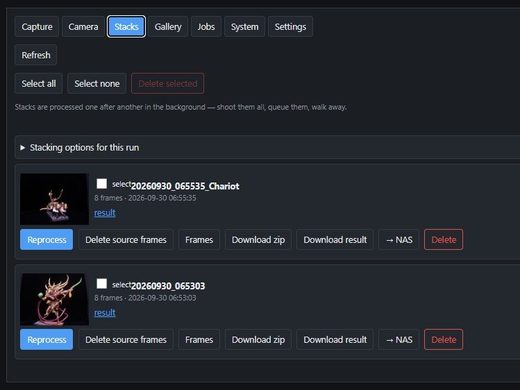The height and width of the screenshot is (390, 520).
Task: Click the title 20260930_065303
Action: (168, 286)
